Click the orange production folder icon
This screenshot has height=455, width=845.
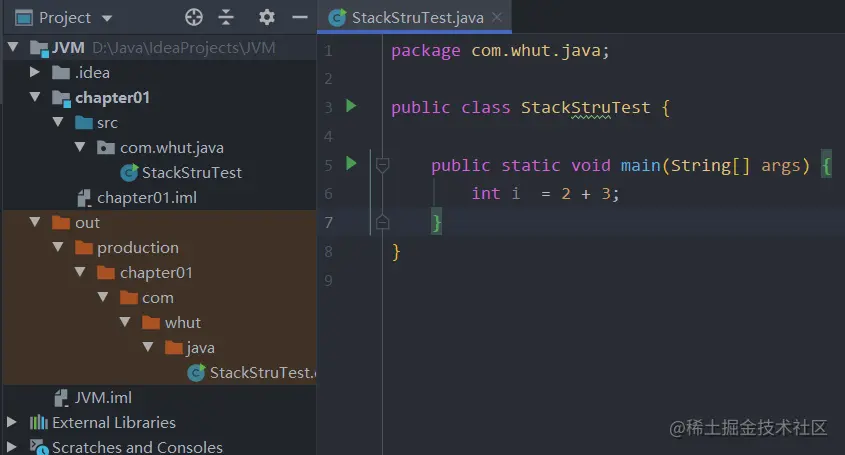click(x=84, y=247)
